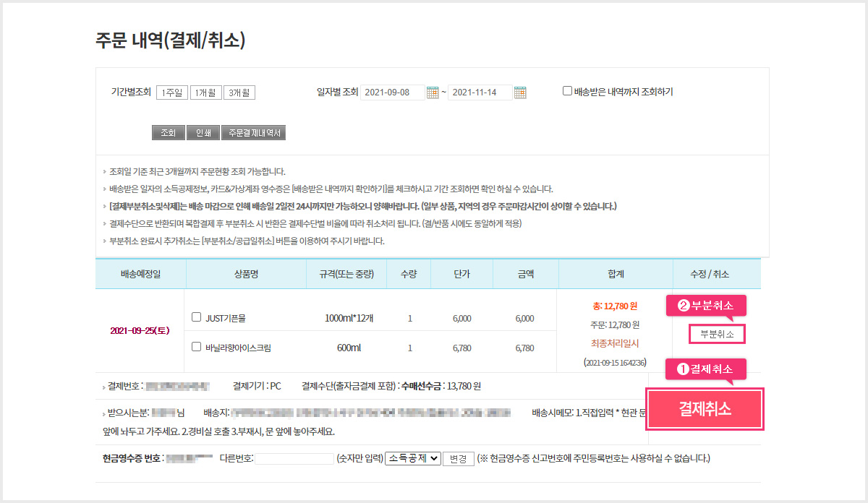This screenshot has width=868, height=503.
Task: Click the 단가 column header
Action: (x=462, y=274)
